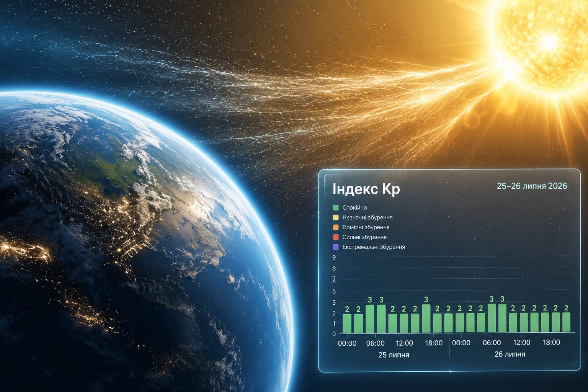The height and width of the screenshot is (392, 588).
Task: Select the 'Екстремальні збурення' legend label
Action: (x=374, y=247)
